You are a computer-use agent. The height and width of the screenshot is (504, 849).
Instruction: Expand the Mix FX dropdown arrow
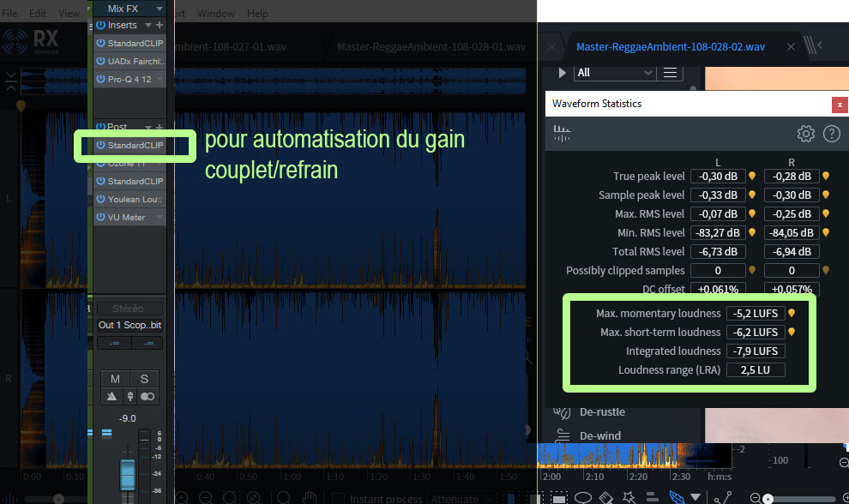coord(160,9)
